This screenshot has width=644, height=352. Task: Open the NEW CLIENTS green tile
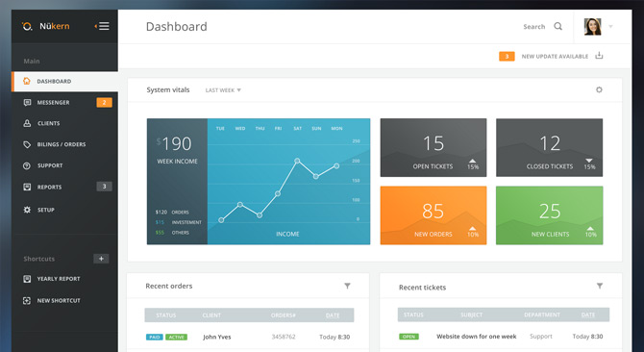pyautogui.click(x=550, y=215)
